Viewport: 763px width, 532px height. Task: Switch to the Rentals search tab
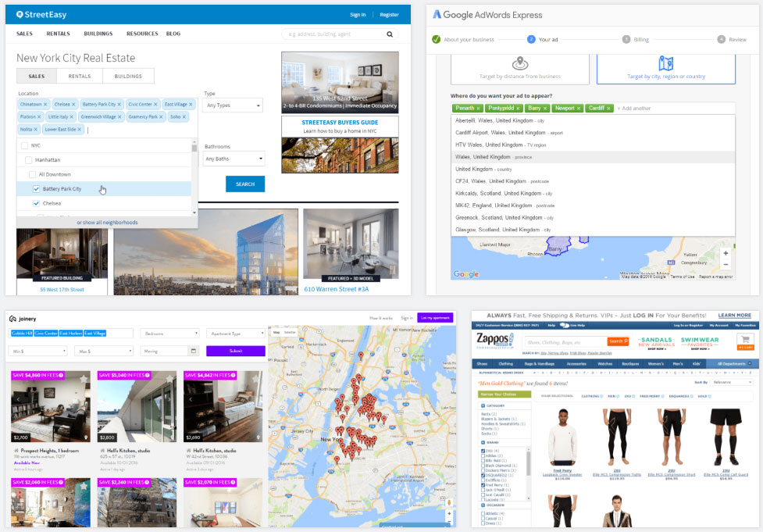(x=80, y=77)
